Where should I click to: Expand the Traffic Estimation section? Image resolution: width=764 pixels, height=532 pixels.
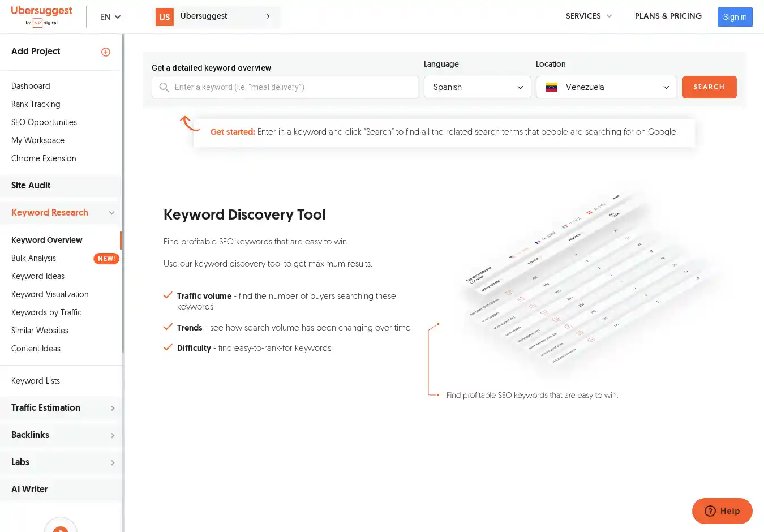click(113, 408)
